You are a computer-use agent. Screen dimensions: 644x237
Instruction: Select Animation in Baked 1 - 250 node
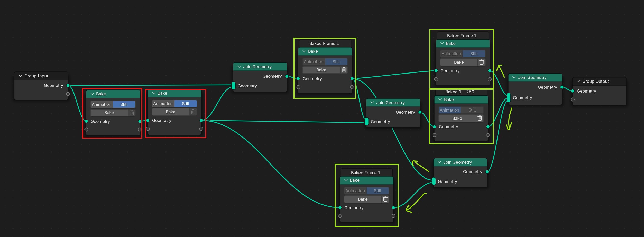click(x=449, y=110)
